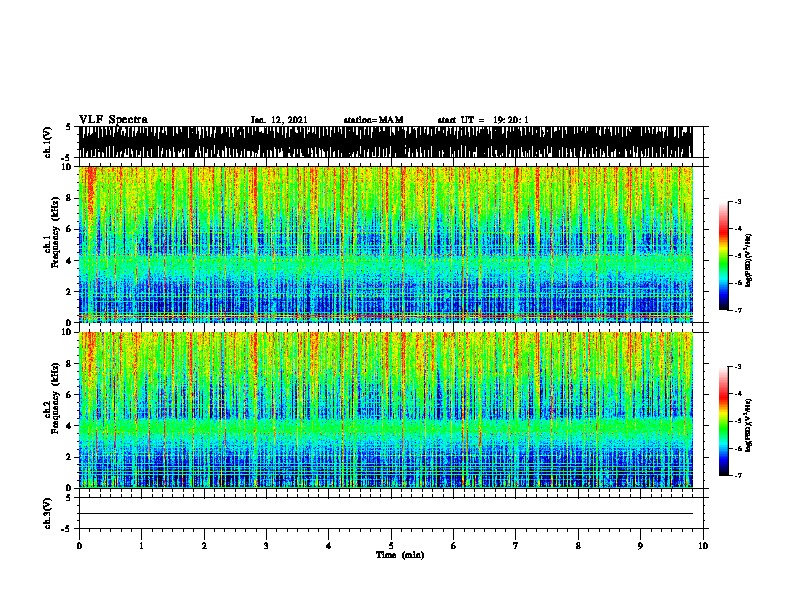Click the "VLF Spectra" plot title
This screenshot has width=792, height=612.
coord(113,120)
